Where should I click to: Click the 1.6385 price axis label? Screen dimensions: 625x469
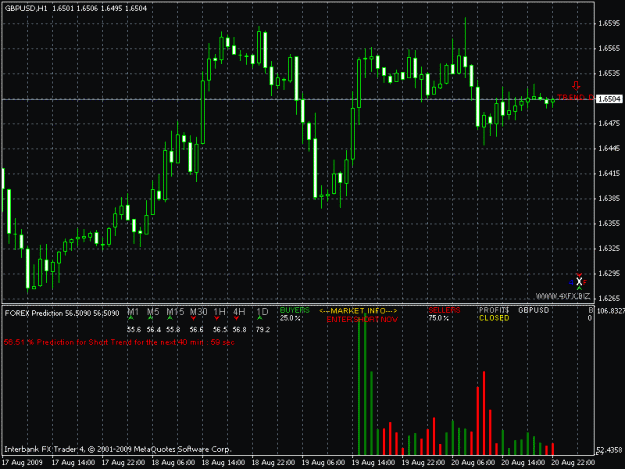click(x=609, y=198)
